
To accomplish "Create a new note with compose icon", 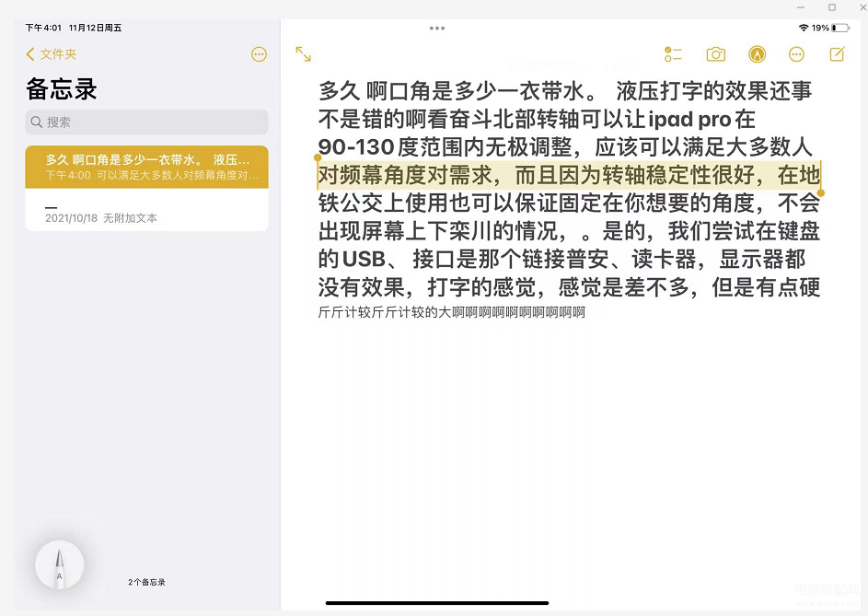I will (837, 54).
